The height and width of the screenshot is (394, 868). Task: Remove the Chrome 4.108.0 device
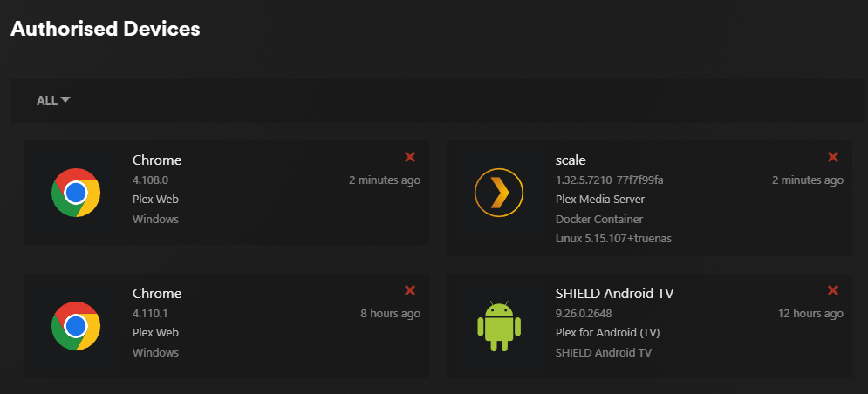pyautogui.click(x=410, y=157)
